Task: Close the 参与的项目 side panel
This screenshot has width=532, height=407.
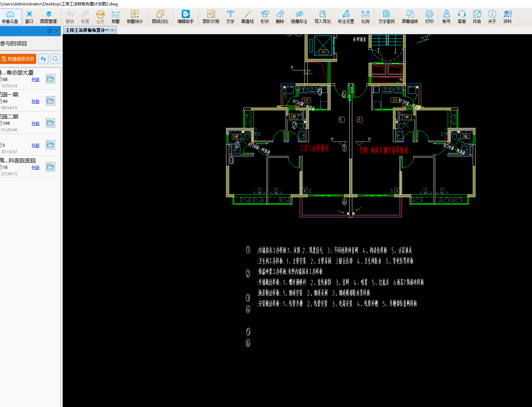Action: (57, 31)
